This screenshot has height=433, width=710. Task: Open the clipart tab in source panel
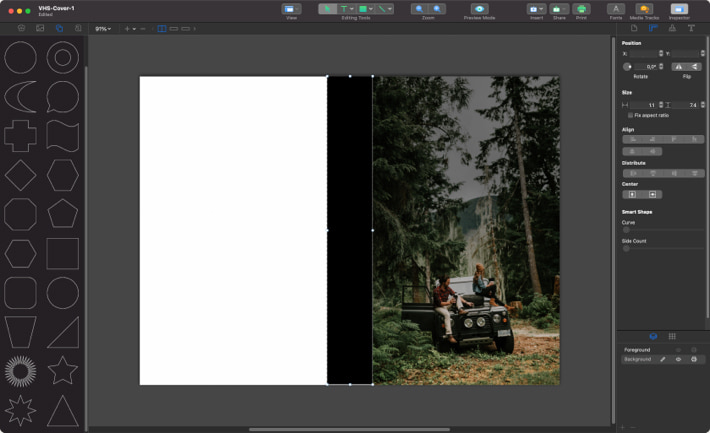click(x=21, y=28)
